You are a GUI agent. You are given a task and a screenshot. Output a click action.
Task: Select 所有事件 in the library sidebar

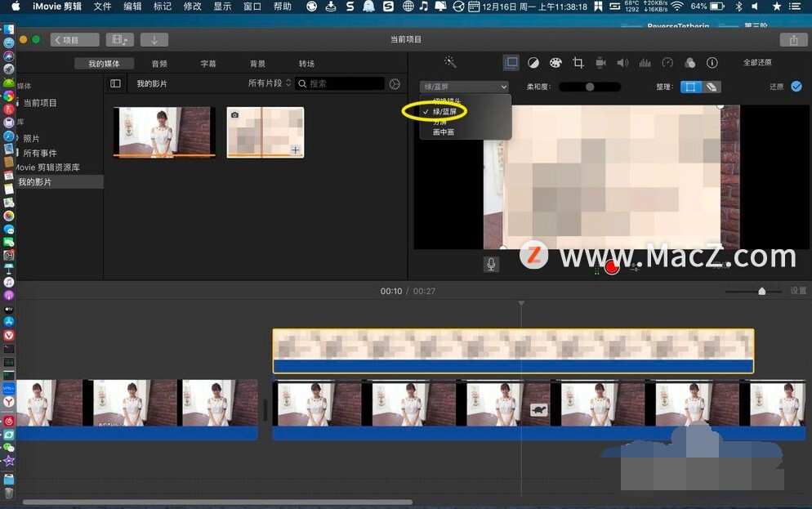tap(40, 153)
